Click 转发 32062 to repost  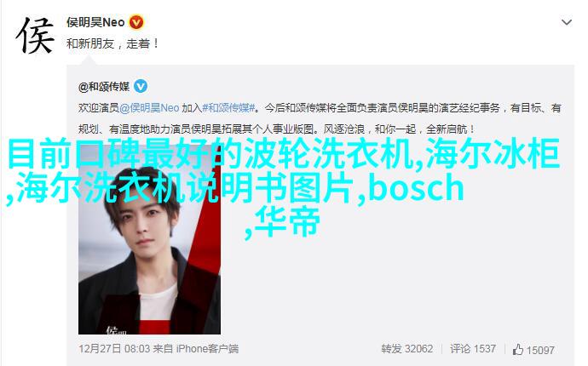point(406,349)
